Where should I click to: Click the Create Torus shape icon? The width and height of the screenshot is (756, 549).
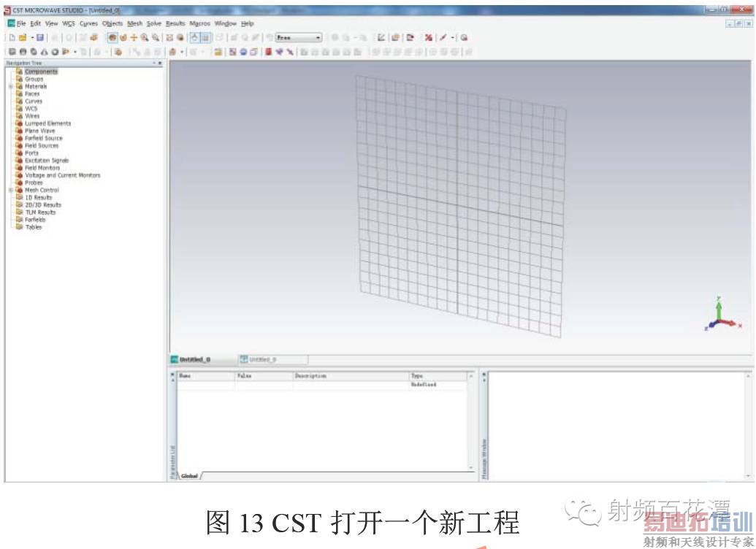tap(55, 52)
